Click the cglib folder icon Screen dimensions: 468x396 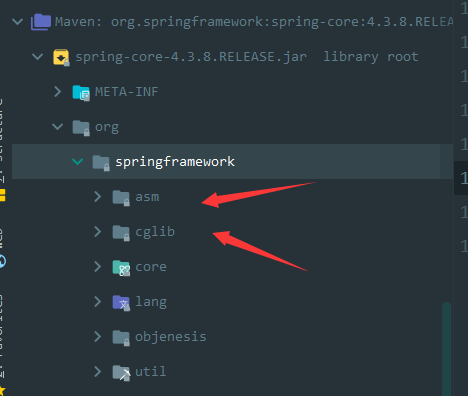(121, 233)
